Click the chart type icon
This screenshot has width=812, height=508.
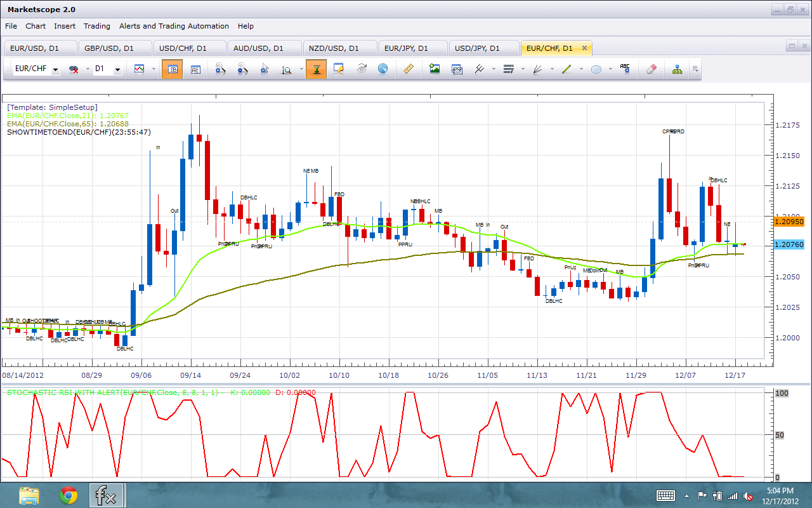(x=139, y=69)
